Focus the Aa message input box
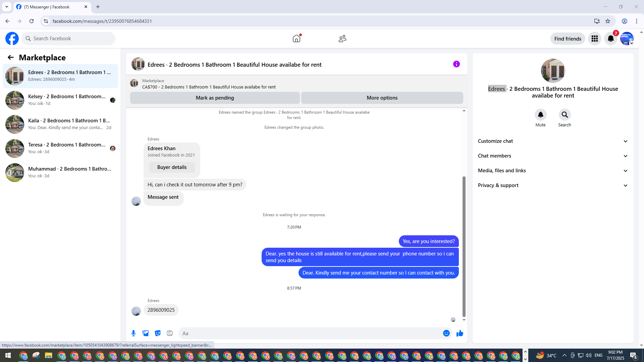Viewport: 644px width, 362px height. pos(311,333)
